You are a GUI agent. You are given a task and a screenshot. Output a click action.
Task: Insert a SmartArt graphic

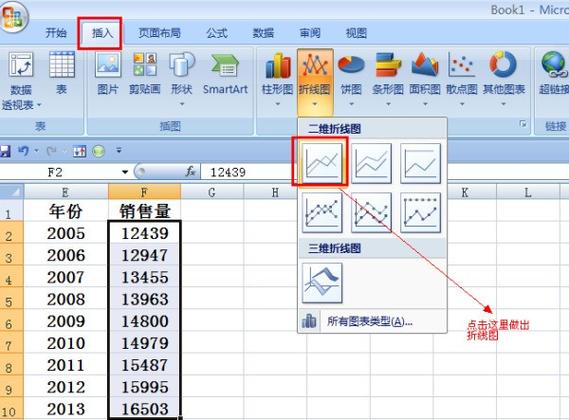[x=225, y=73]
